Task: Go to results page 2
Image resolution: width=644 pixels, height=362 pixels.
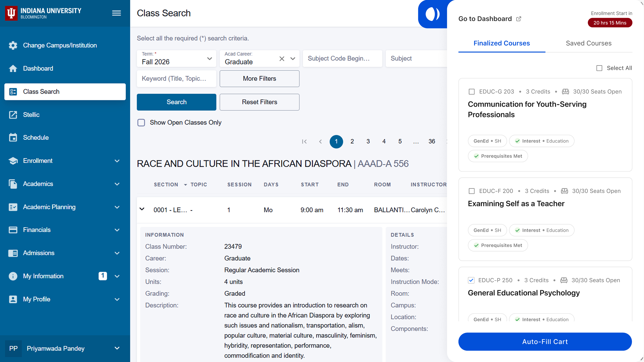Action: point(352,142)
